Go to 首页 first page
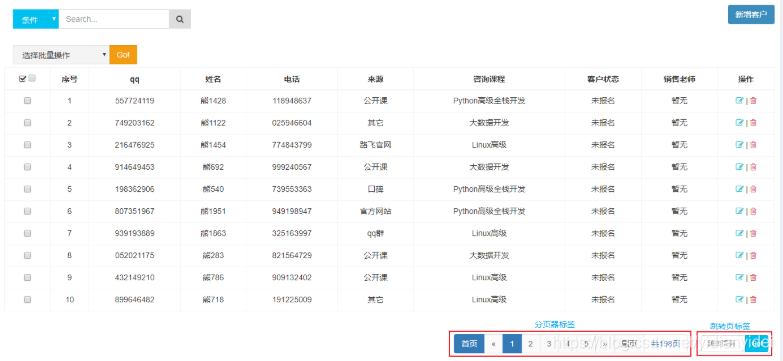Screen dimensions: 783x361 [x=469, y=344]
